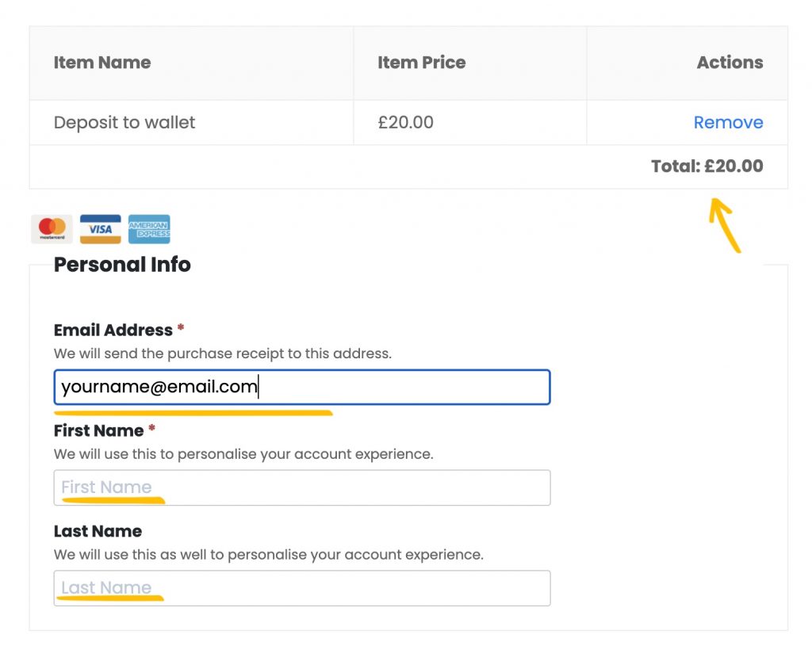Viewport: 812px width, 646px height.
Task: Choose the American Express card icon
Action: [x=149, y=229]
